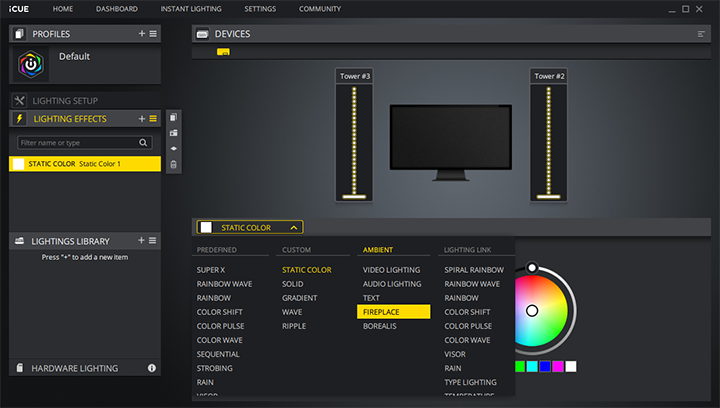Open the Profiles panel hamburger menu
This screenshot has width=720, height=408.
tap(153, 34)
